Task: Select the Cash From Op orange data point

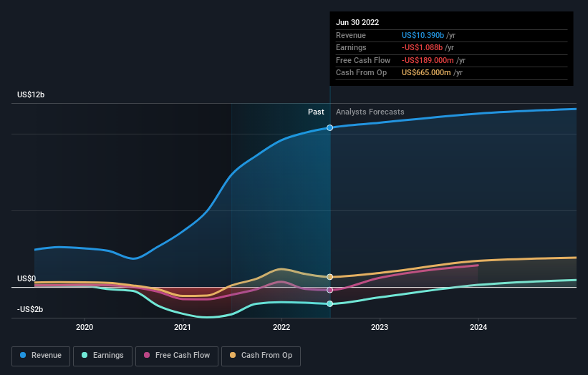Action: [x=329, y=277]
